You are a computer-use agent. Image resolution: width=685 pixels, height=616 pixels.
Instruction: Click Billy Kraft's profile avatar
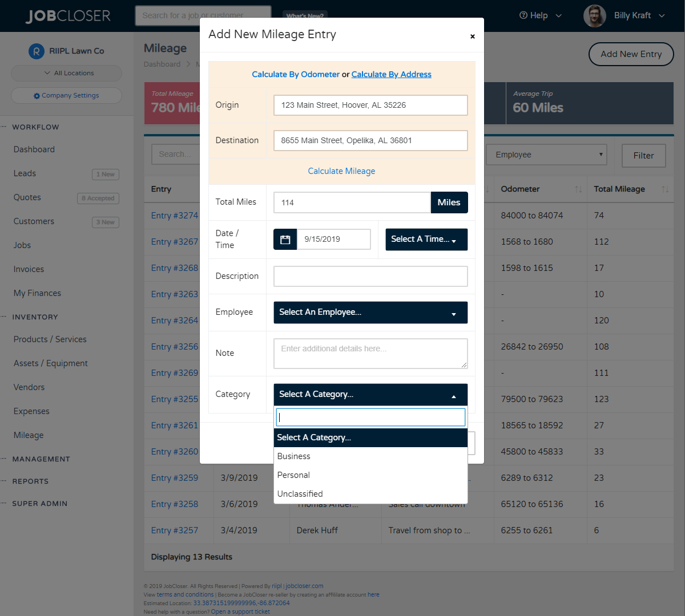(x=594, y=15)
